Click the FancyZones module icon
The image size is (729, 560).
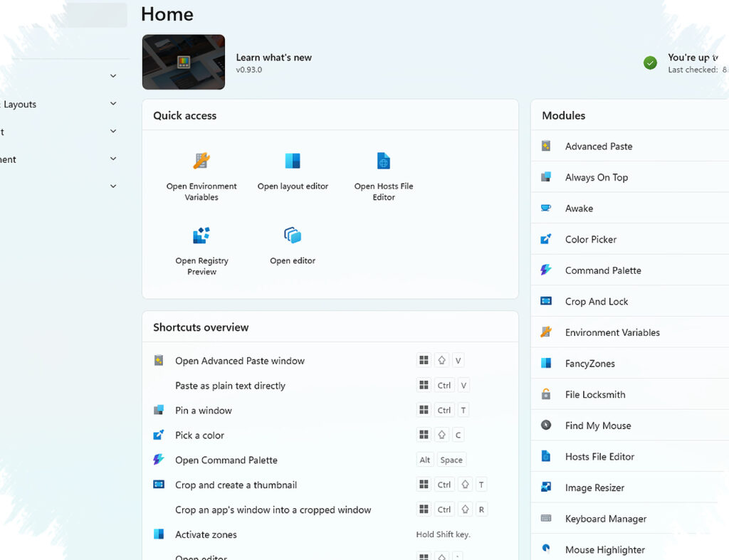pyautogui.click(x=546, y=364)
